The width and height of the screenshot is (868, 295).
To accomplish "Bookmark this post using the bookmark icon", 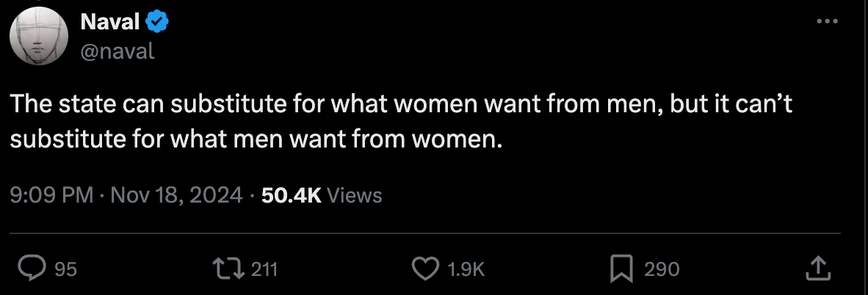I will click(x=621, y=269).
